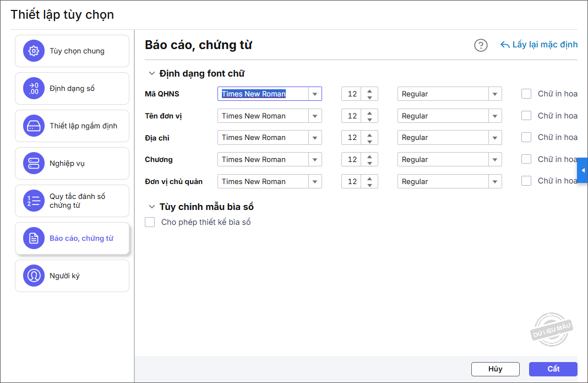Click the blue side panel arrow handle
Screen dimensions: 588x383
click(583, 170)
